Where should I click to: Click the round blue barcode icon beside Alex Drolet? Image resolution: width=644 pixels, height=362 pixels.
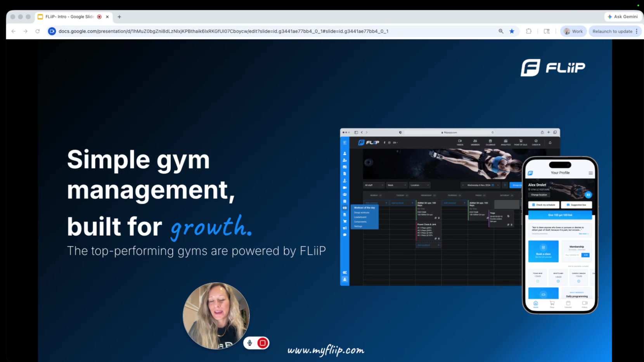point(588,195)
